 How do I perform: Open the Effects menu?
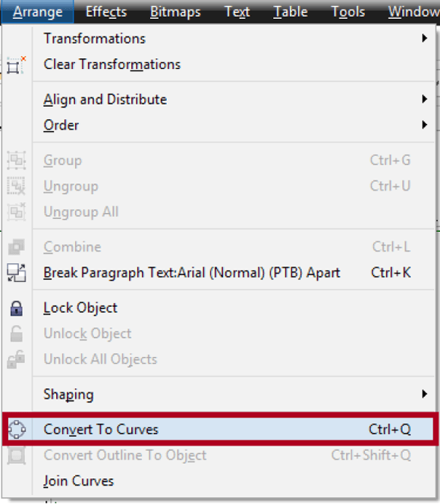(x=106, y=12)
